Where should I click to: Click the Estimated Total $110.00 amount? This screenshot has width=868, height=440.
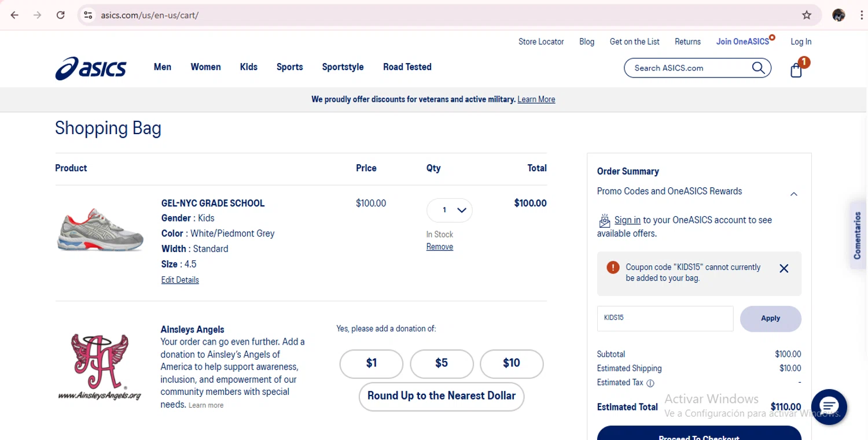[x=786, y=407]
